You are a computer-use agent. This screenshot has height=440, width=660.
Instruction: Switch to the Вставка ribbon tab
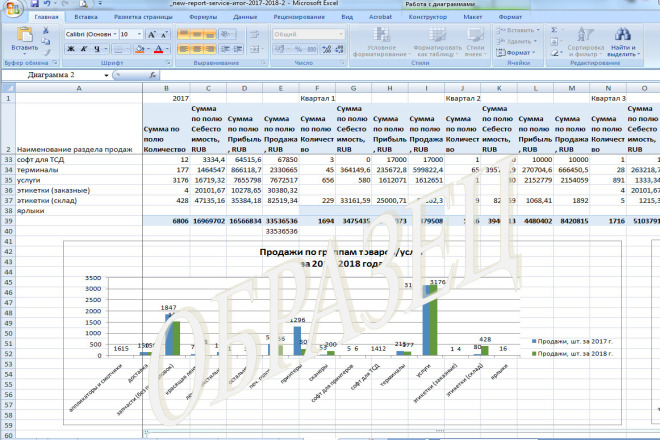point(86,17)
